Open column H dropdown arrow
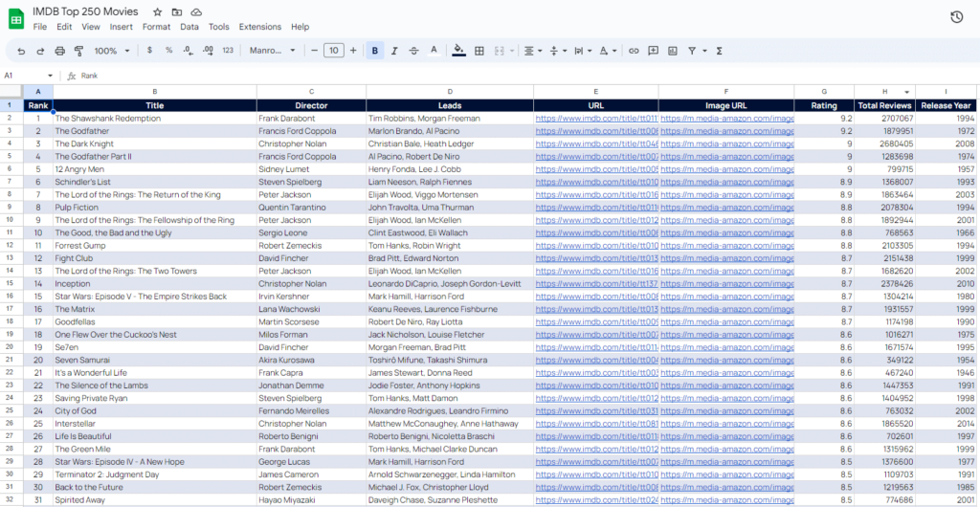980x507 pixels. pyautogui.click(x=906, y=91)
